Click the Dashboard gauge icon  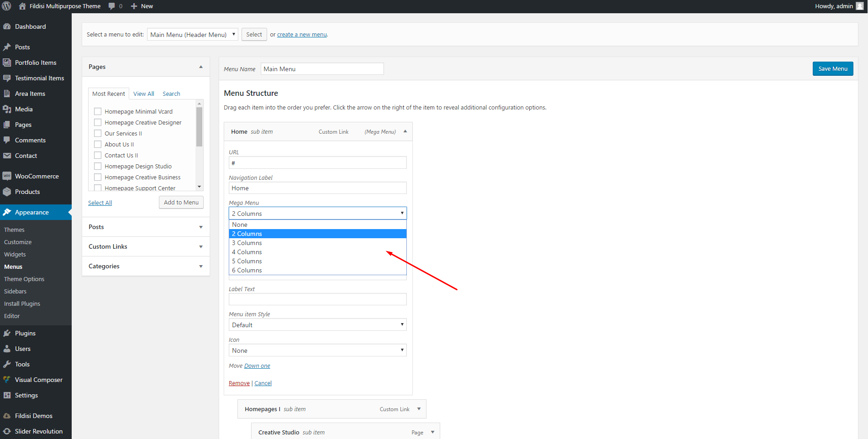(x=7, y=26)
